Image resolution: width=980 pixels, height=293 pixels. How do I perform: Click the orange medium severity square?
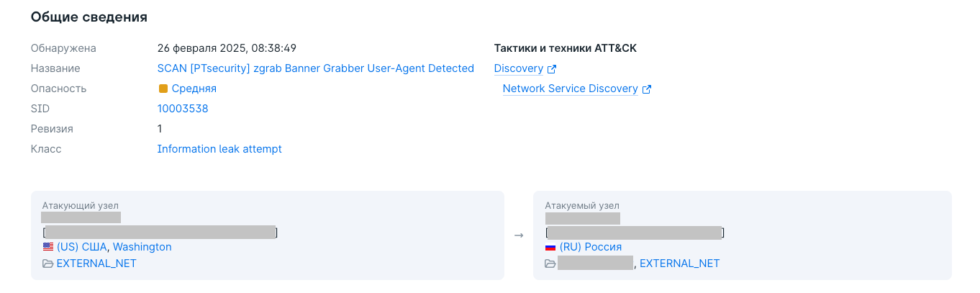(x=163, y=89)
